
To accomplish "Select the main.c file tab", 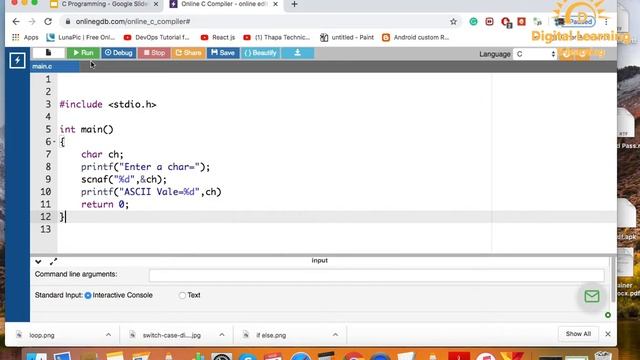I will click(x=55, y=66).
